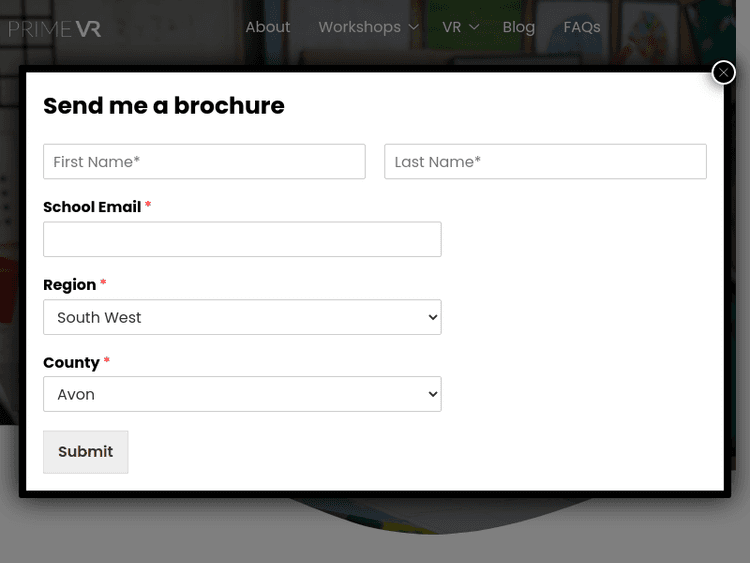
Task: Click the "Send me a brochure" heading
Action: coord(164,106)
